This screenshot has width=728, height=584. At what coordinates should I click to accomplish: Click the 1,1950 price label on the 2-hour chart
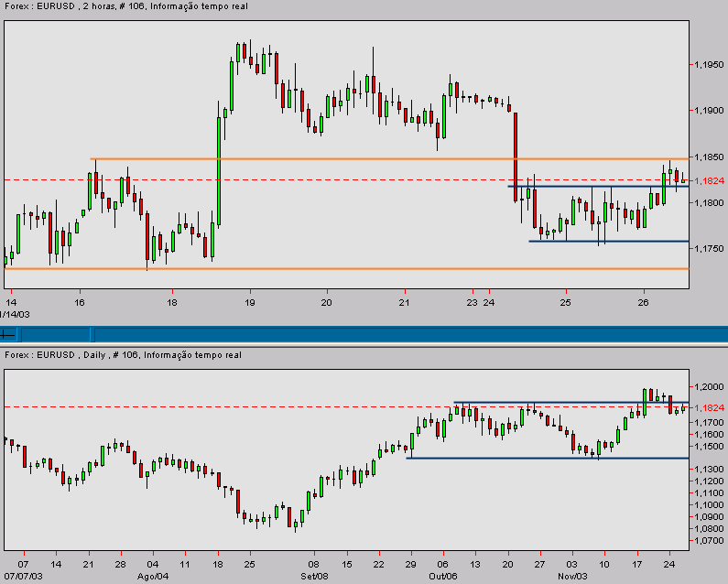pyautogui.click(x=709, y=64)
